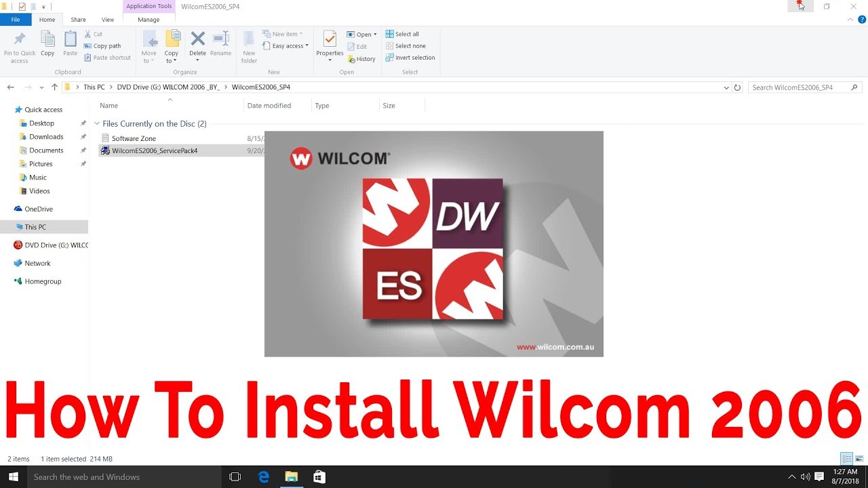Refresh the current folder
Image resolution: width=868 pixels, height=488 pixels.
pyautogui.click(x=738, y=87)
